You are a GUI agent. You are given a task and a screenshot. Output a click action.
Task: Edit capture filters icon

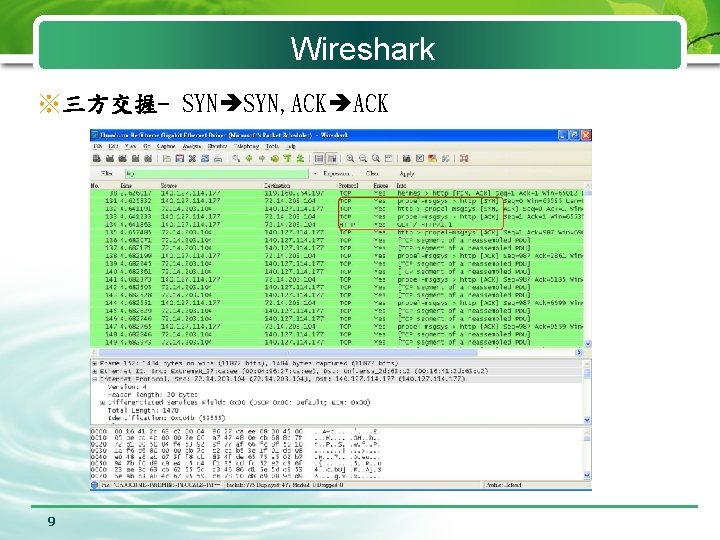pos(406,158)
